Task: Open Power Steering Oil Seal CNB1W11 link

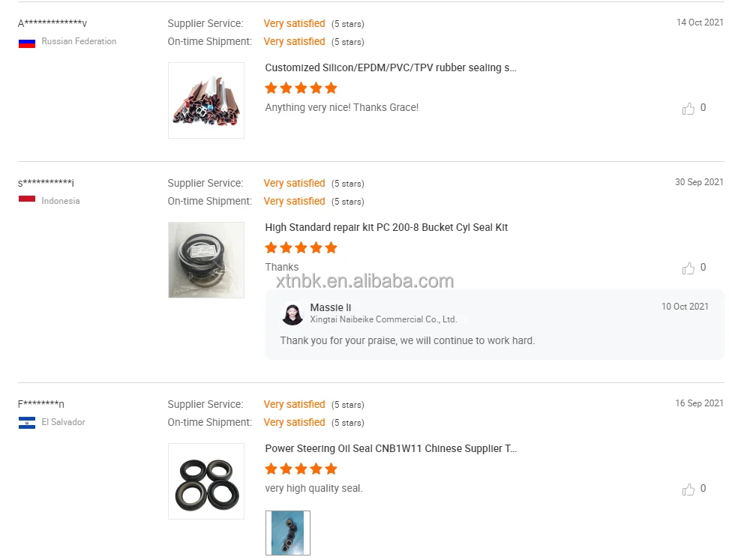Action: [391, 448]
